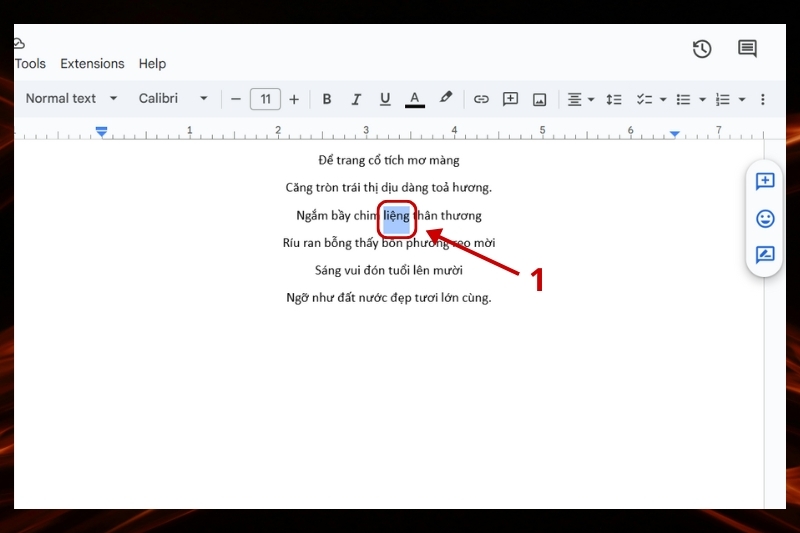Open the comment history icon

click(x=747, y=49)
